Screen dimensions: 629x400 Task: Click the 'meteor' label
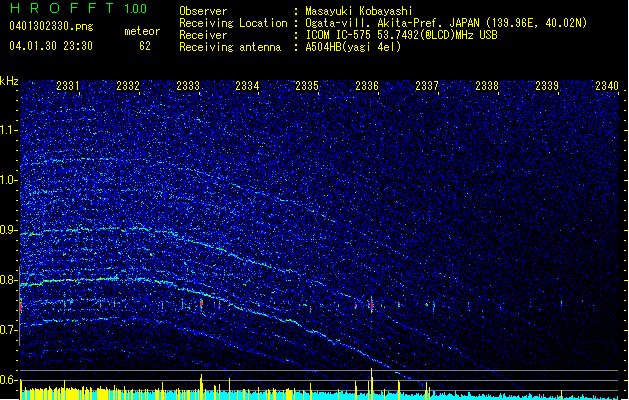tap(142, 31)
